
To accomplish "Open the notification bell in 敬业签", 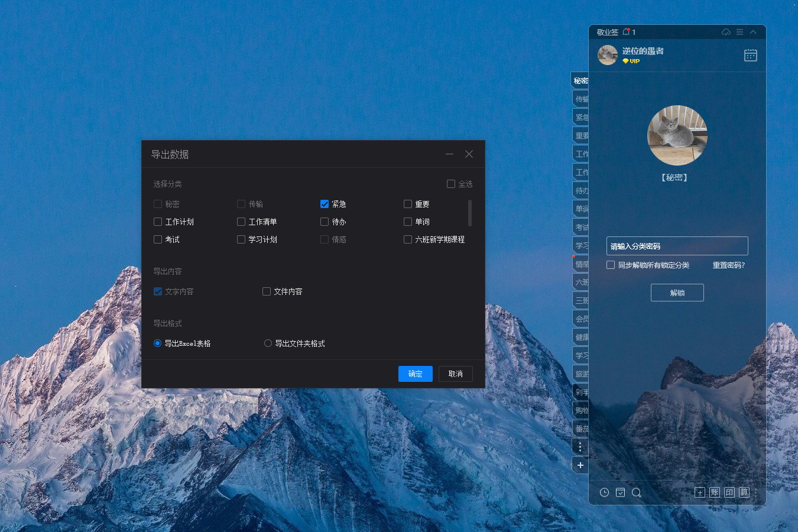I will tap(626, 32).
